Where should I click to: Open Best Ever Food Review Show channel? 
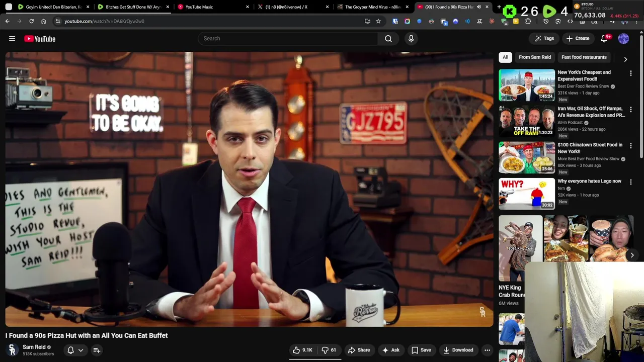pyautogui.click(x=583, y=86)
